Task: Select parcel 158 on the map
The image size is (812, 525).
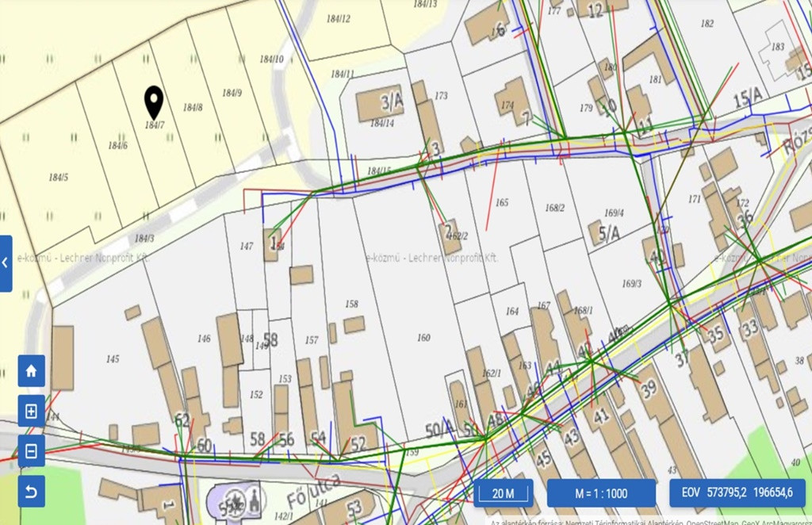Action: click(x=351, y=304)
